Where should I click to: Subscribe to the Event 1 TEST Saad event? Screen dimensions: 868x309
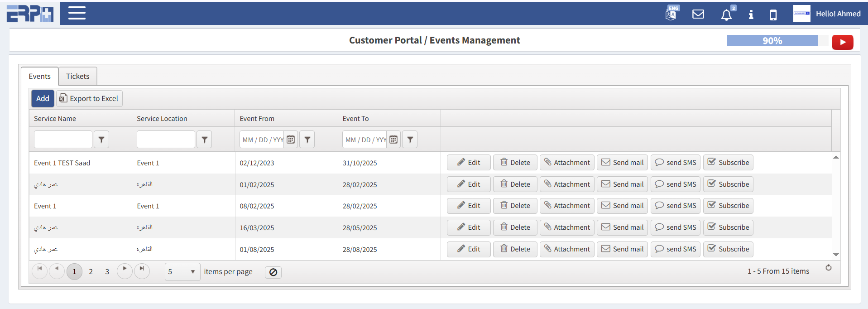[x=728, y=163]
